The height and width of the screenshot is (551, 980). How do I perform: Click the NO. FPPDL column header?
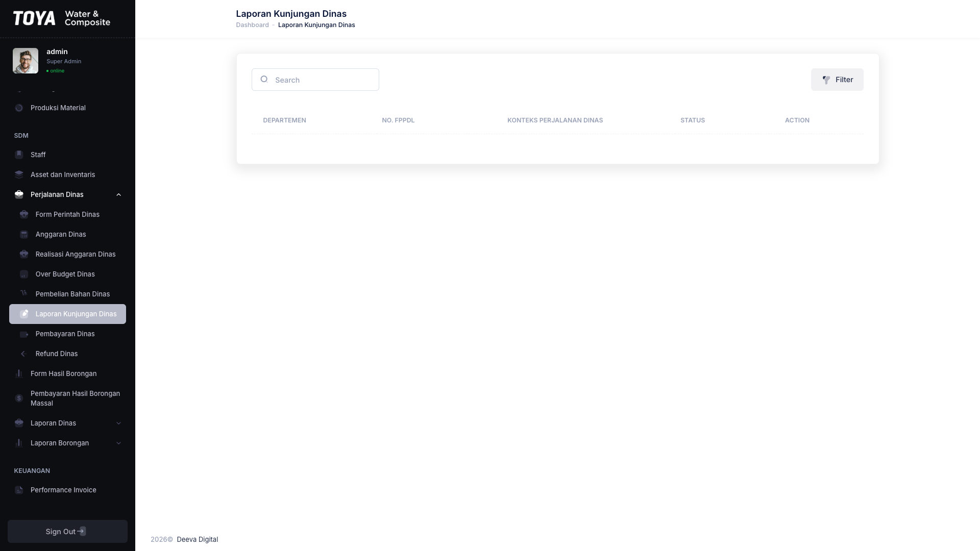pos(398,120)
